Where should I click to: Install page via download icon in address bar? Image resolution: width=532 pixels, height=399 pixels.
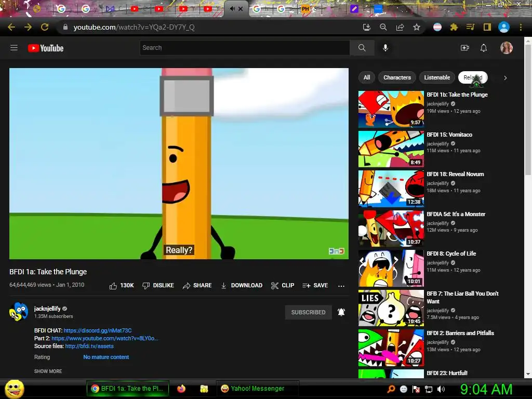pyautogui.click(x=366, y=27)
